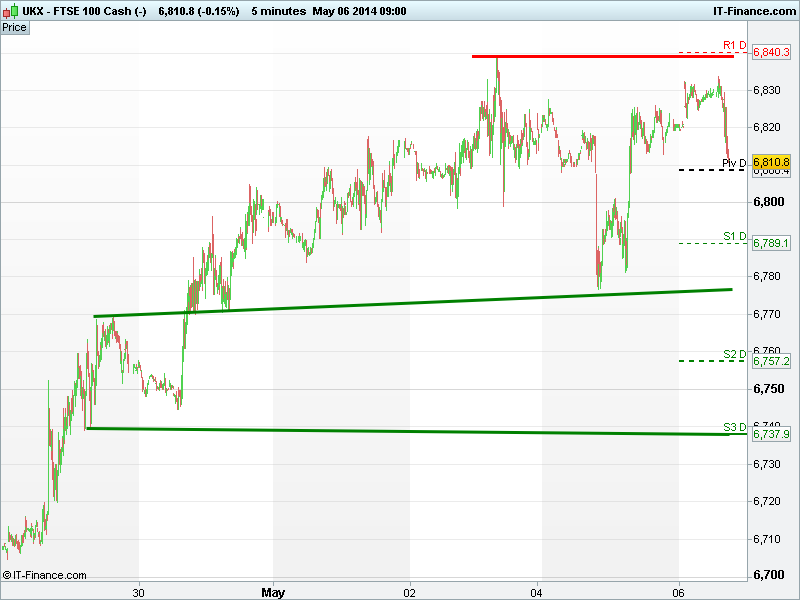Click the 6,737.9 price box
Image resolution: width=800 pixels, height=600 pixels.
tap(771, 434)
